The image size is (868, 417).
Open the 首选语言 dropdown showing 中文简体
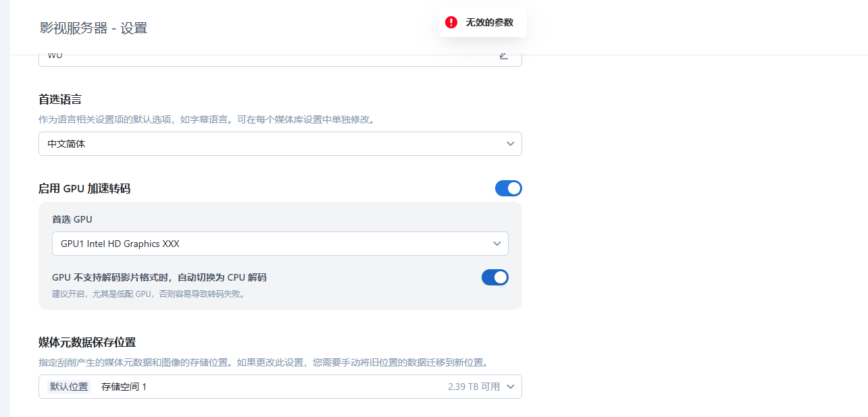[x=270, y=144]
